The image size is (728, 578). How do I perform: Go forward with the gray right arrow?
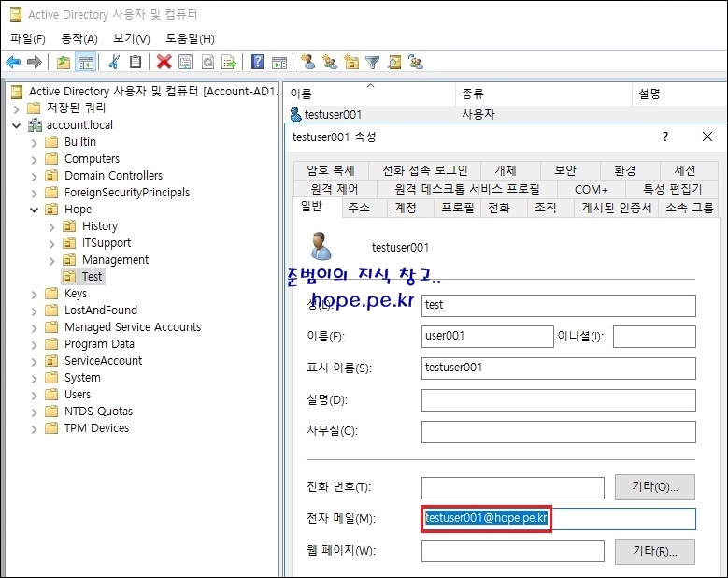pos(35,62)
